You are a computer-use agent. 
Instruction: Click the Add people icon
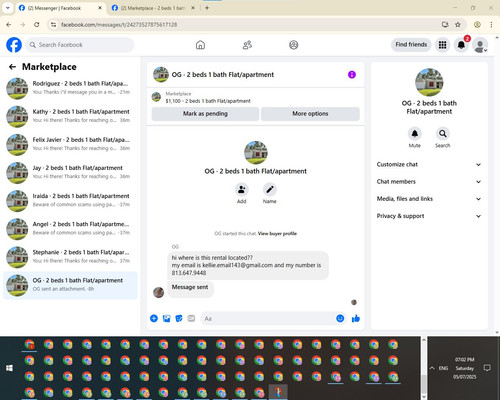click(x=241, y=189)
